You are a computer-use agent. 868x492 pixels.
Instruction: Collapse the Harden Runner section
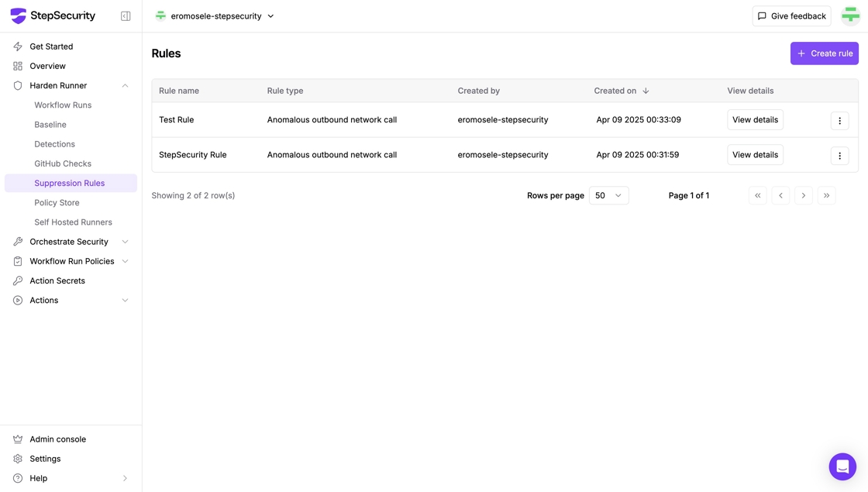click(125, 86)
